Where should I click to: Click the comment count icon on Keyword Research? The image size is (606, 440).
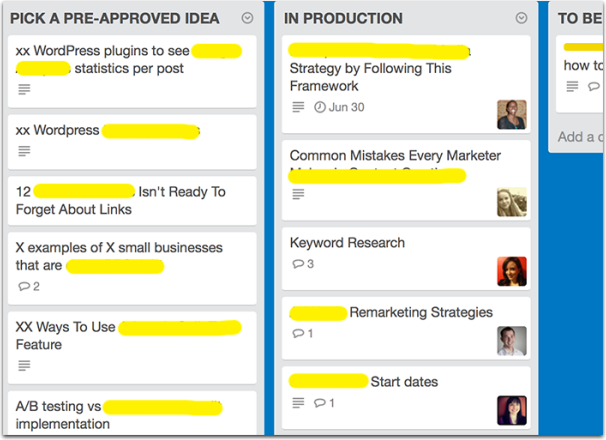(x=297, y=264)
